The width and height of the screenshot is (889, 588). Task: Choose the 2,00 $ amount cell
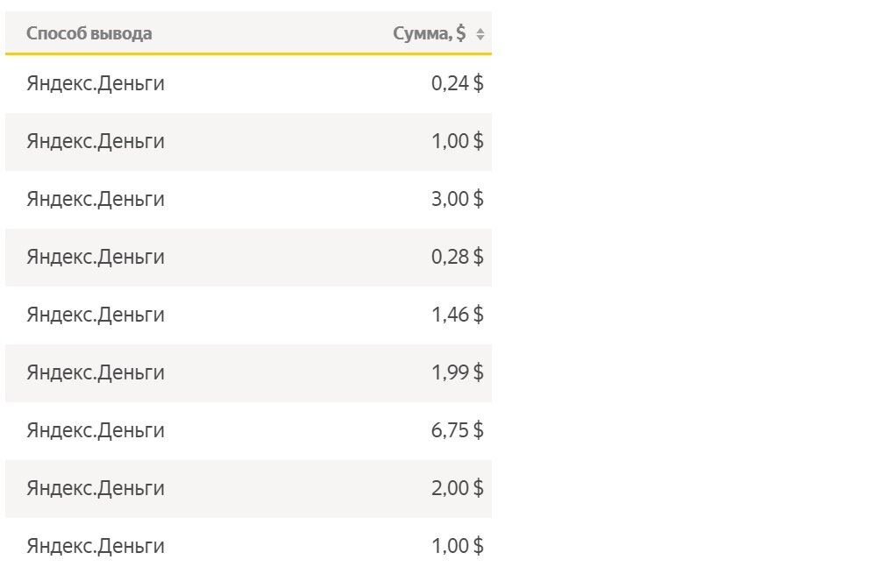(x=457, y=488)
